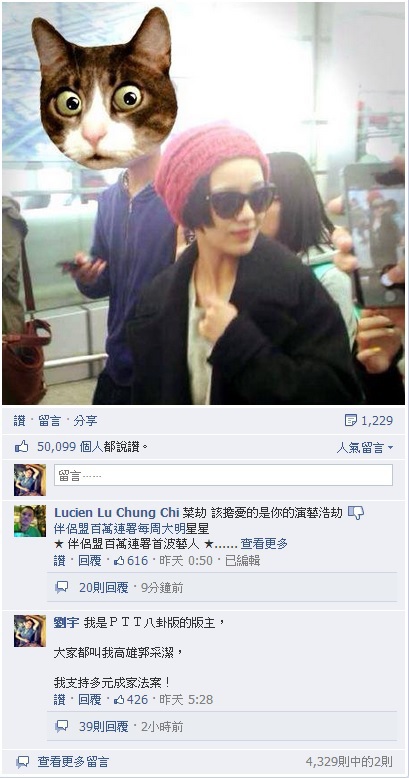
Task: Open the cat-head photo in the post
Action: 204,203
